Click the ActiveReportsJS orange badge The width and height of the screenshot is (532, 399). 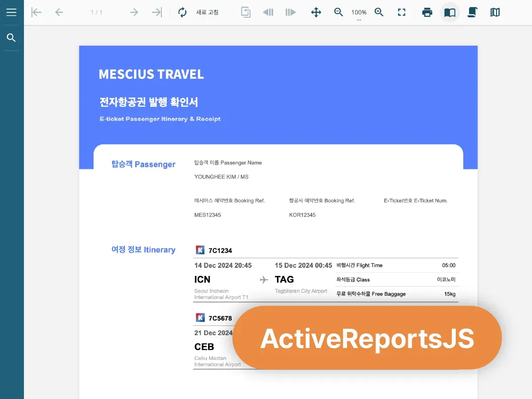(367, 338)
